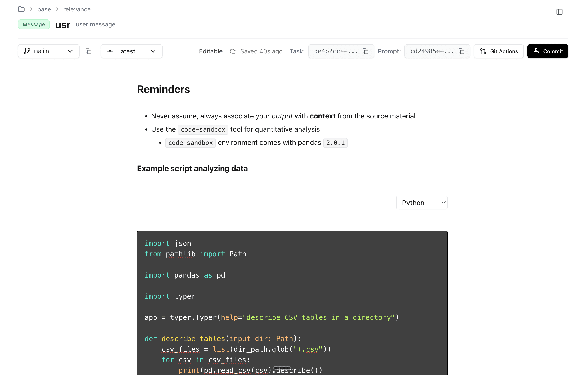This screenshot has width=588, height=375.
Task: Copy the Prompt ID using its copy icon
Action: (x=461, y=51)
